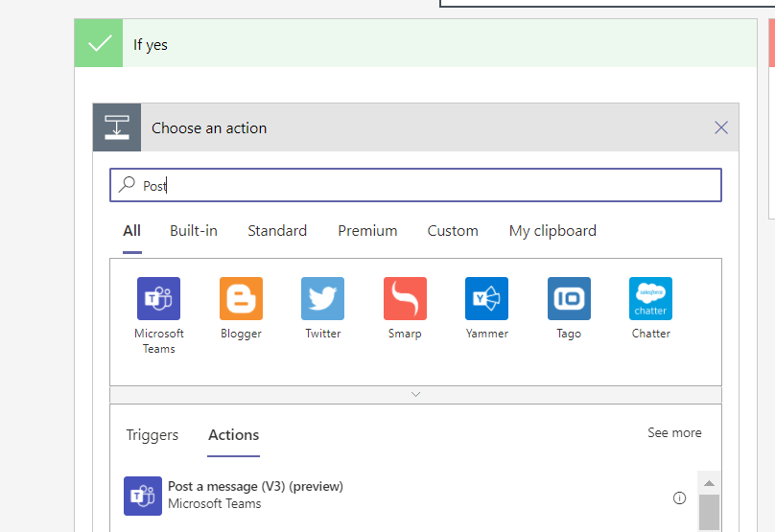Choose the Blogger connector icon

[x=241, y=299]
